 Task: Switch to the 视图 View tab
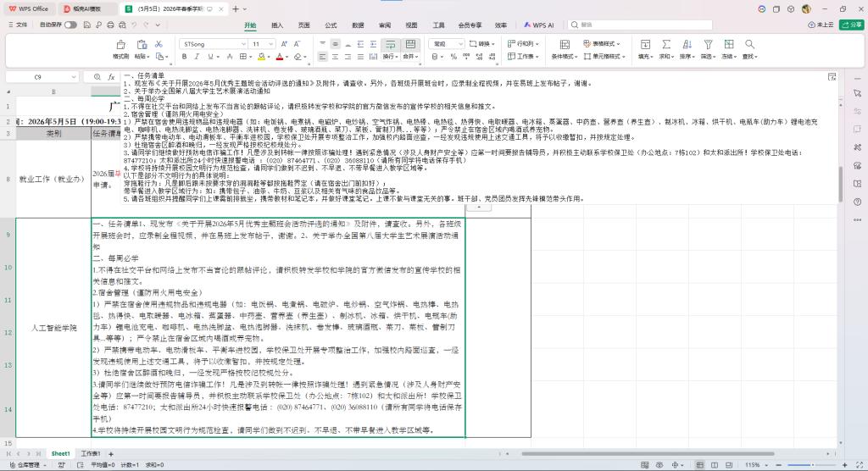point(411,25)
